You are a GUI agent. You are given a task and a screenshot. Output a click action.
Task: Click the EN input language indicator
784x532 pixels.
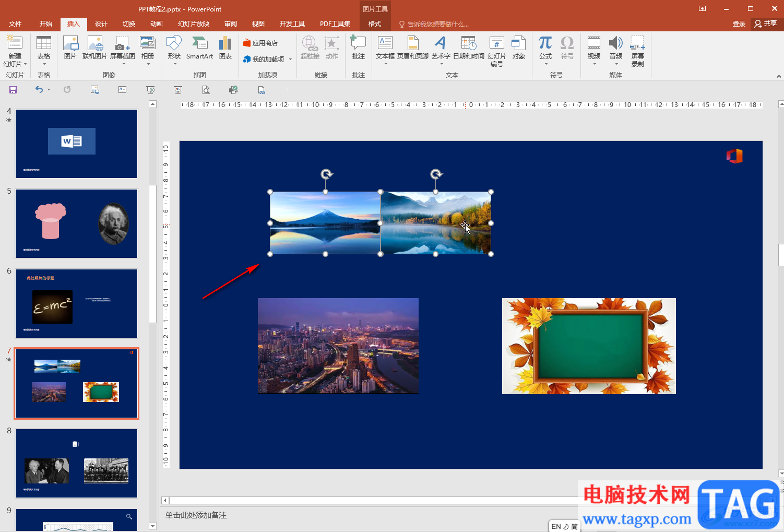[x=556, y=526]
